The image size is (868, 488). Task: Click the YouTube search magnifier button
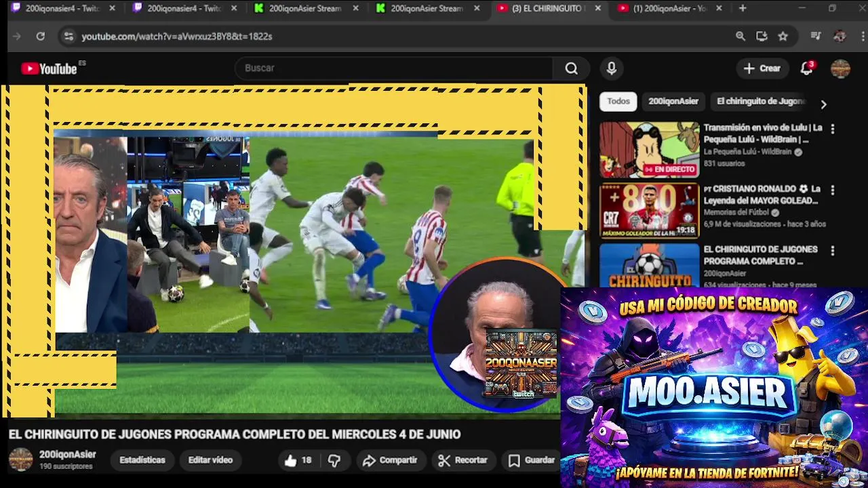(x=571, y=68)
